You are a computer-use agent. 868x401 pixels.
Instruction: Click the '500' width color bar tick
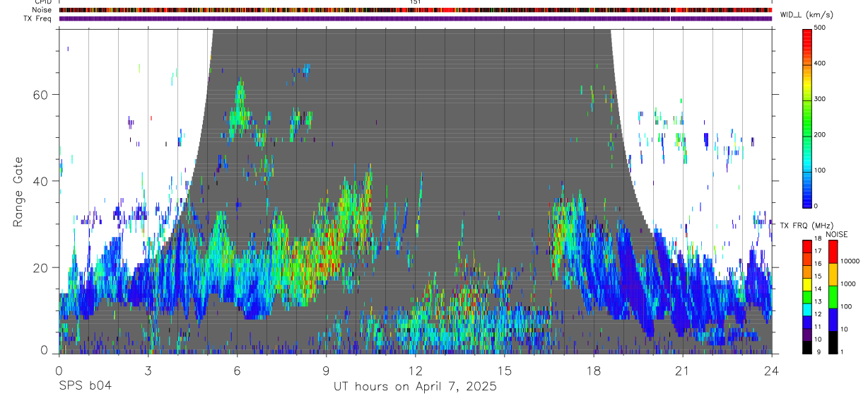[821, 28]
